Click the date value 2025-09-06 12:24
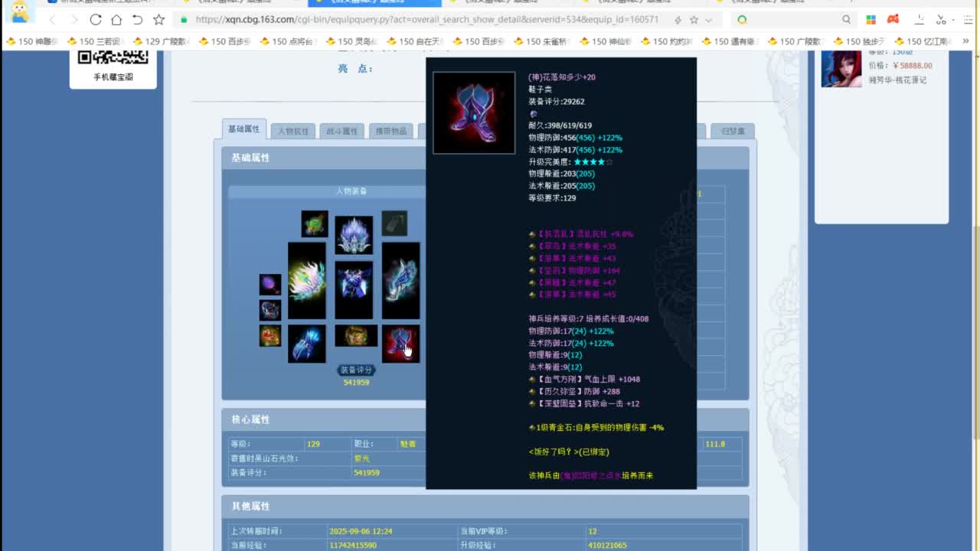The width and height of the screenshot is (980, 551). pos(361,531)
